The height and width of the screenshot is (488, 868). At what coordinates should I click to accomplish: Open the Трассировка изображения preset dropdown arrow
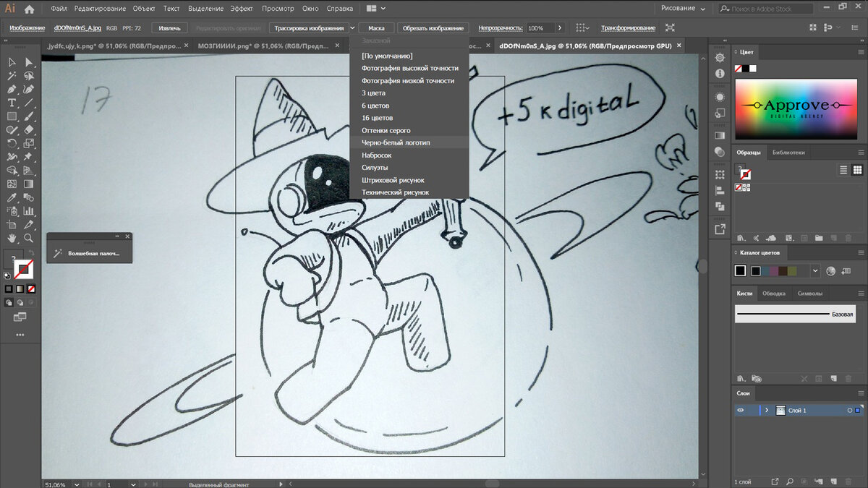(x=352, y=27)
